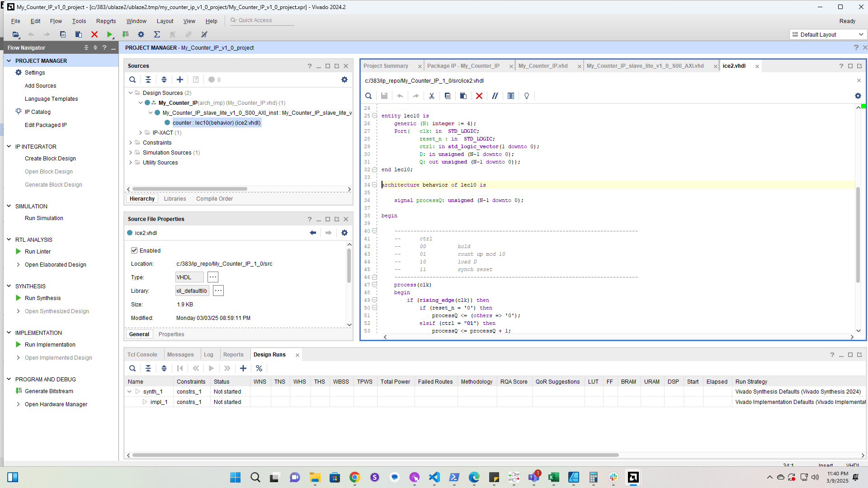This screenshot has width=868, height=488.
Task: Click Run Synthesis in Flow Navigator
Action: [x=42, y=298]
